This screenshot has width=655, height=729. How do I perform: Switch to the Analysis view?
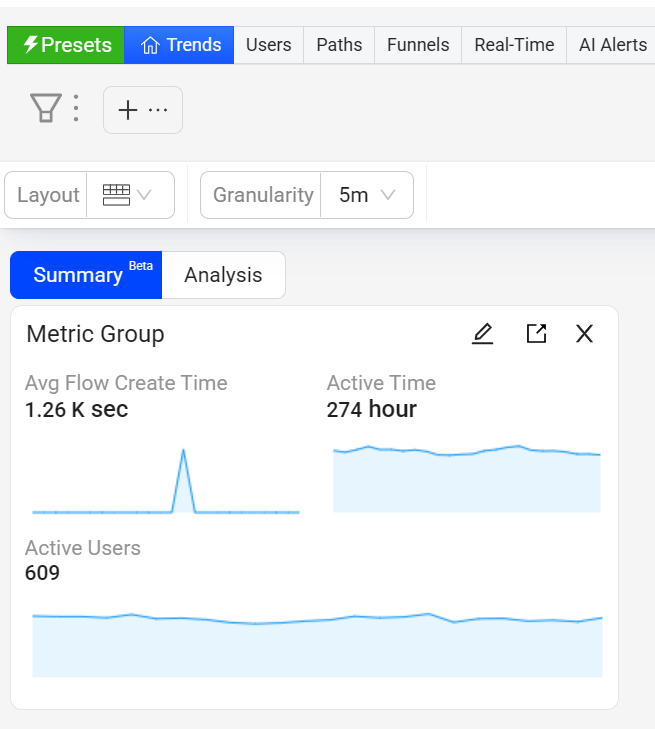[x=223, y=275]
